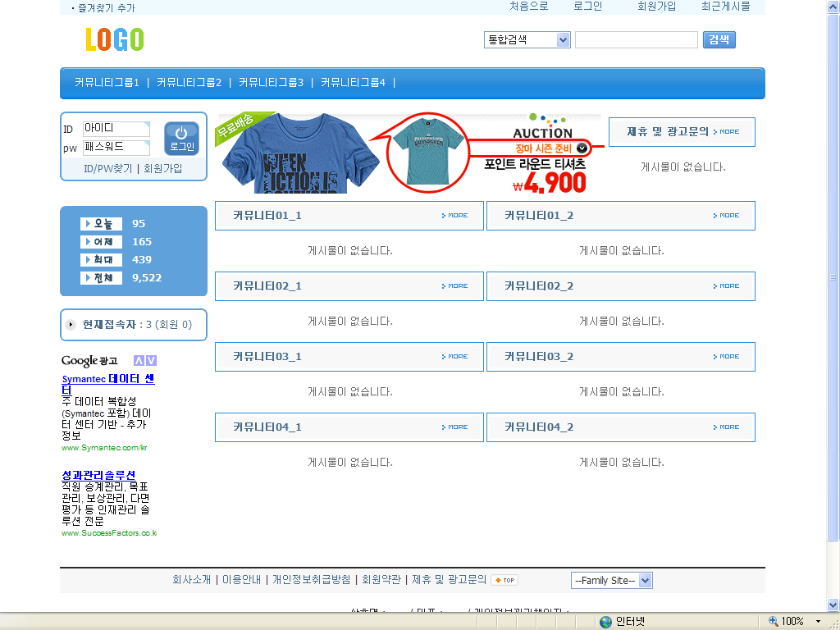
Task: Open MORE for 커뮤니티01_1 board
Action: point(454,216)
